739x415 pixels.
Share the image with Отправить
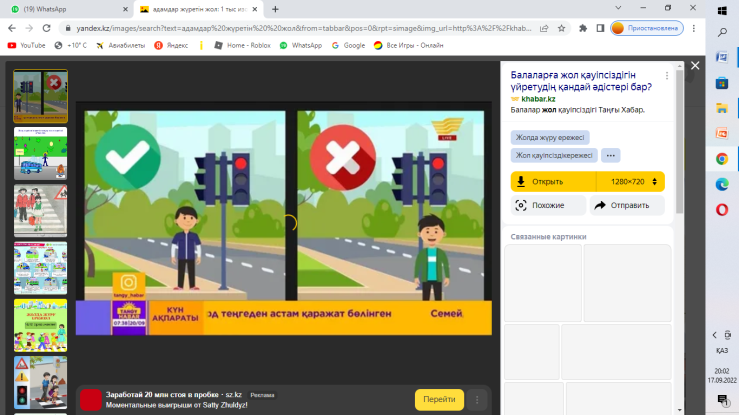(627, 205)
